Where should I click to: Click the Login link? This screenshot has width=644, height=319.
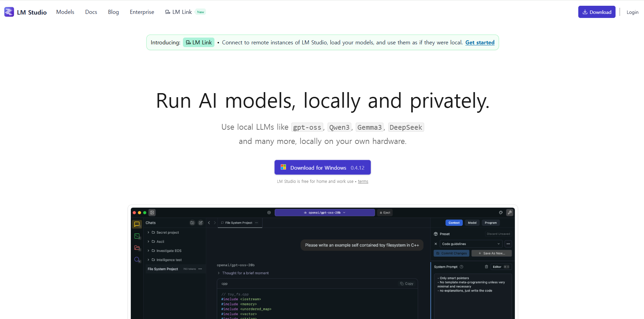[632, 12]
